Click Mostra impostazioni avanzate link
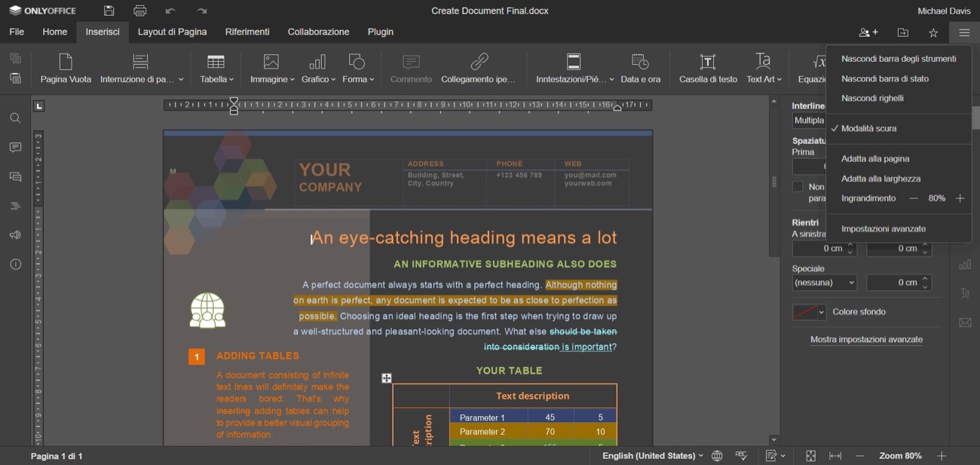 coord(866,340)
